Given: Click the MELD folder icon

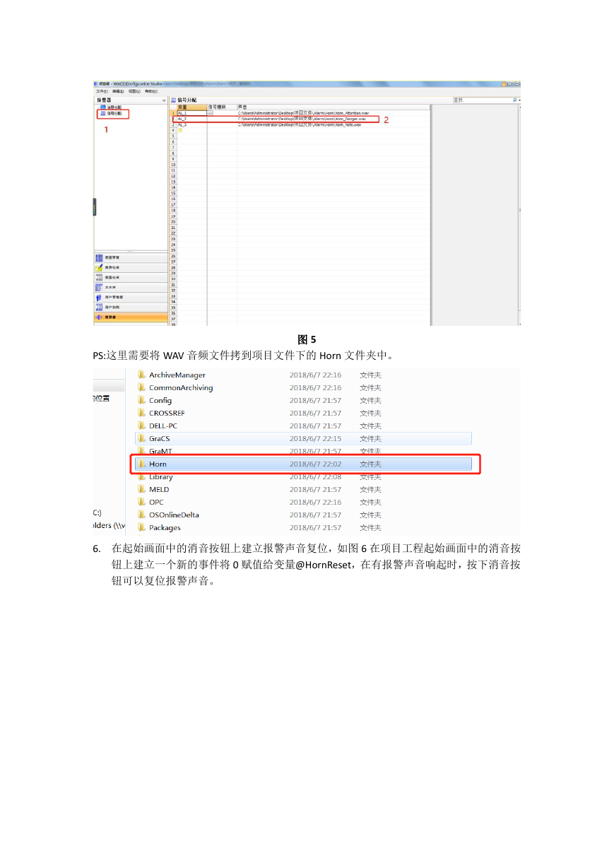Looking at the screenshot, I should click(141, 489).
